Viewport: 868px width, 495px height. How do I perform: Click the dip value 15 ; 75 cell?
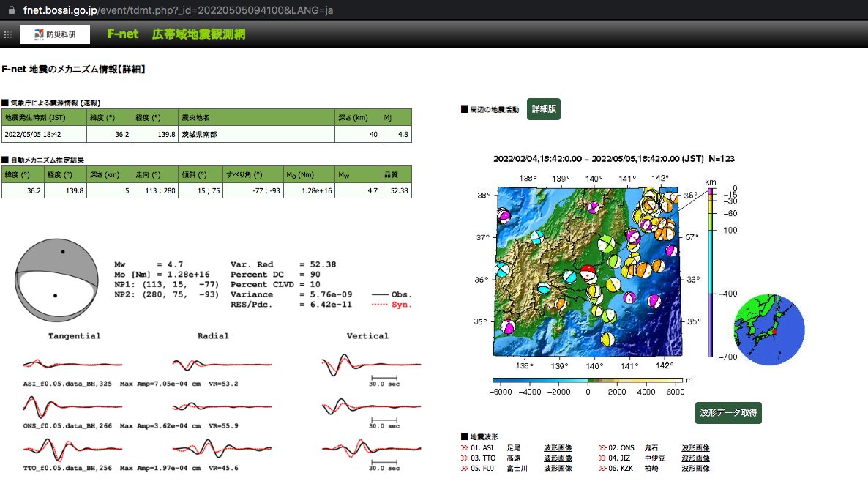201,190
